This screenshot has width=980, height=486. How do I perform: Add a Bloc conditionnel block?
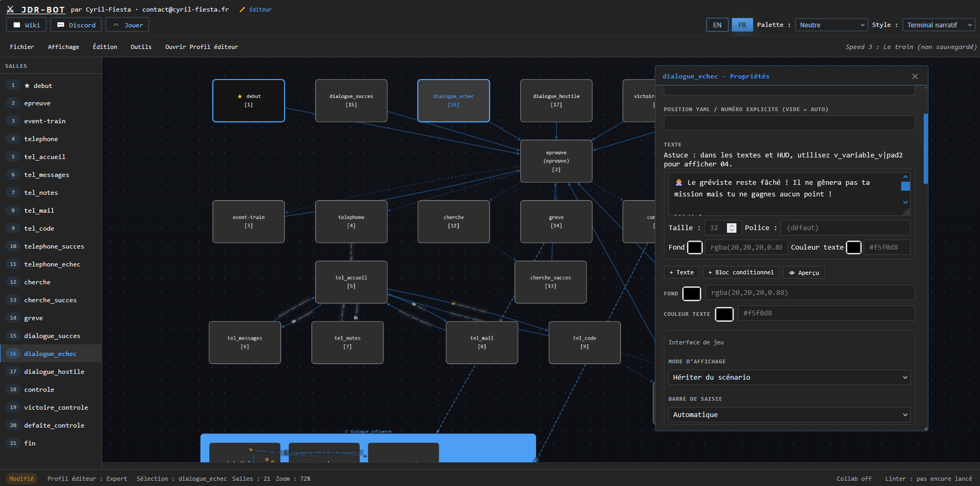[x=741, y=272]
